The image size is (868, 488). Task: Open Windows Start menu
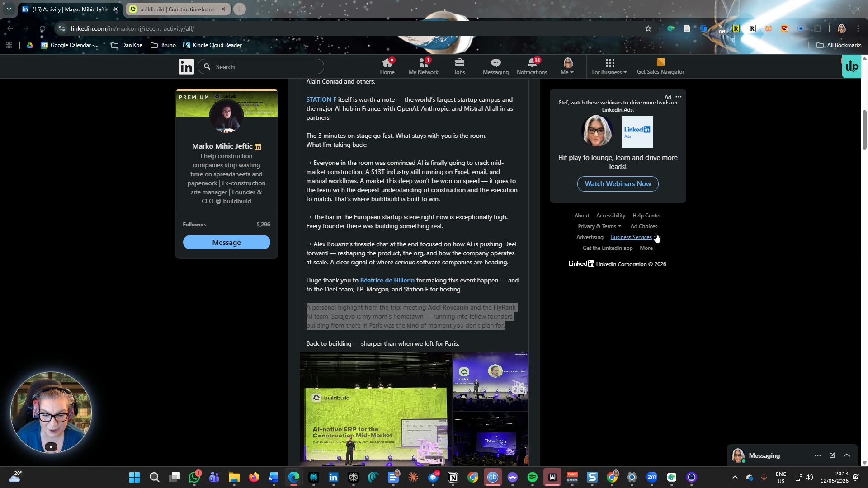pos(134,477)
